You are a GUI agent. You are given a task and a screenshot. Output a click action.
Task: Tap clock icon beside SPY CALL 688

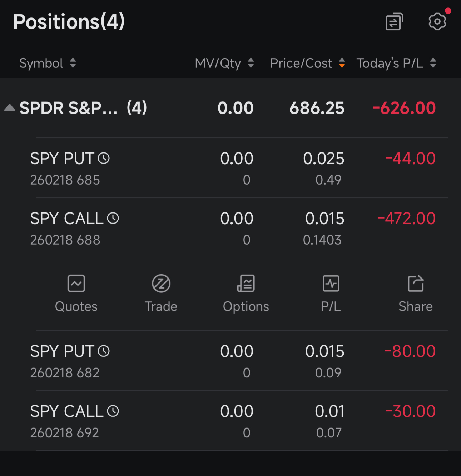point(113,218)
